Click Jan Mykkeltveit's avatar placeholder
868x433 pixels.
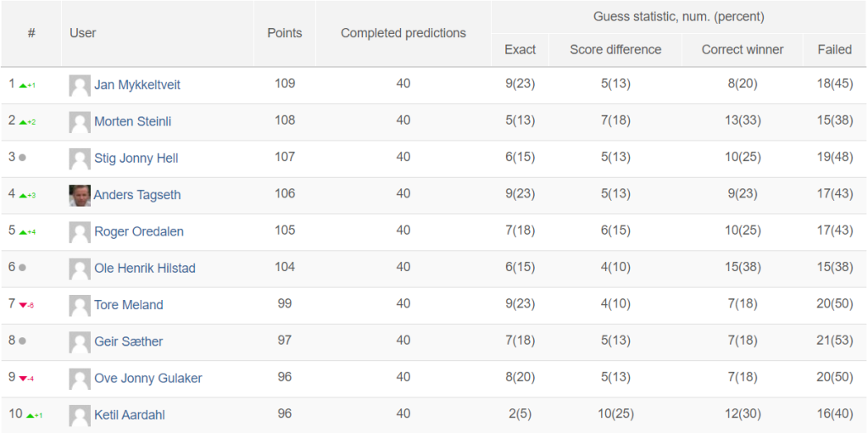pos(80,86)
